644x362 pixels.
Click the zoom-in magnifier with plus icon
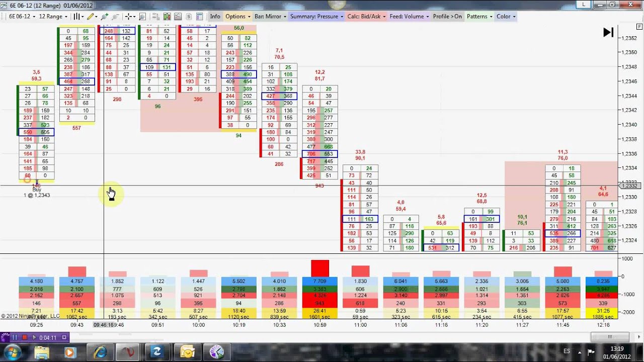[x=105, y=17]
